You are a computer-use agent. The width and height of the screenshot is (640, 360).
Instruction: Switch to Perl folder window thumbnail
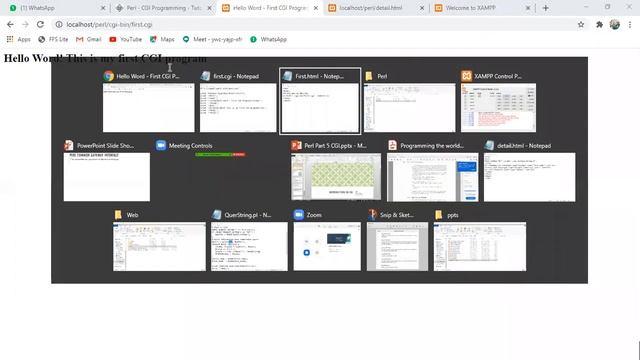tap(409, 108)
